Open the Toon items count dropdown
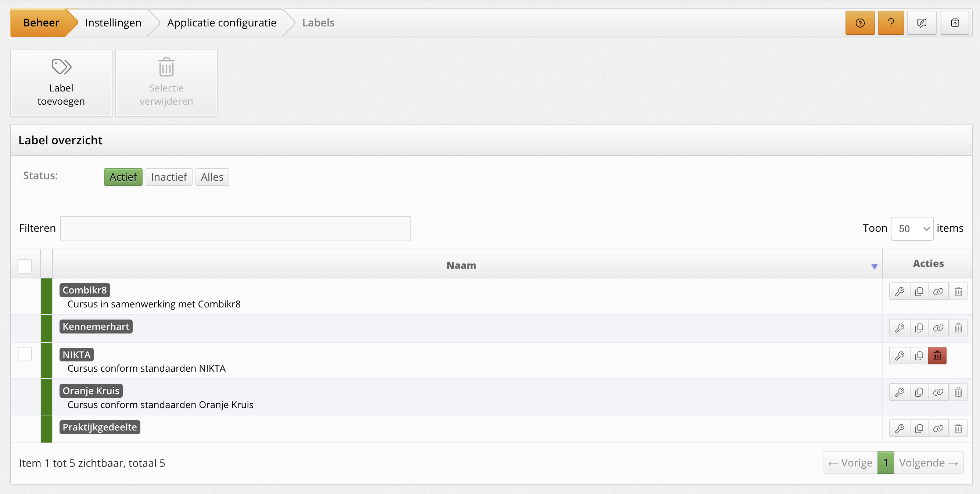The image size is (980, 494). click(x=912, y=229)
